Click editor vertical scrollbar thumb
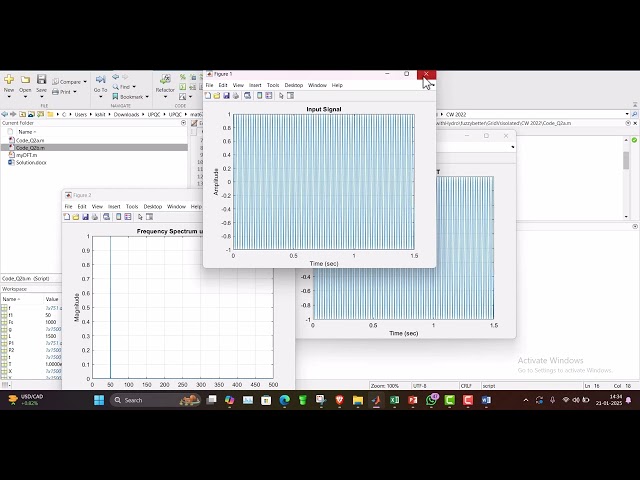Image resolution: width=640 pixels, height=480 pixels. 626,160
